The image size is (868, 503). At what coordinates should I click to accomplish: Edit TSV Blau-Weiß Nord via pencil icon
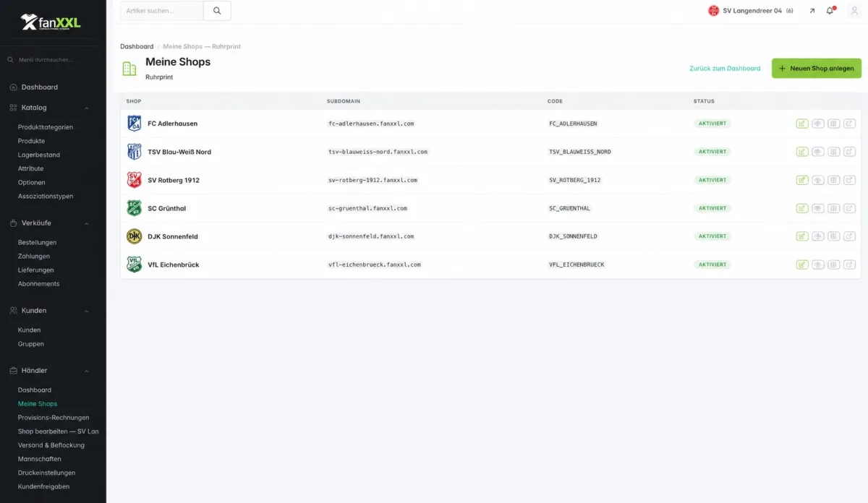(802, 152)
